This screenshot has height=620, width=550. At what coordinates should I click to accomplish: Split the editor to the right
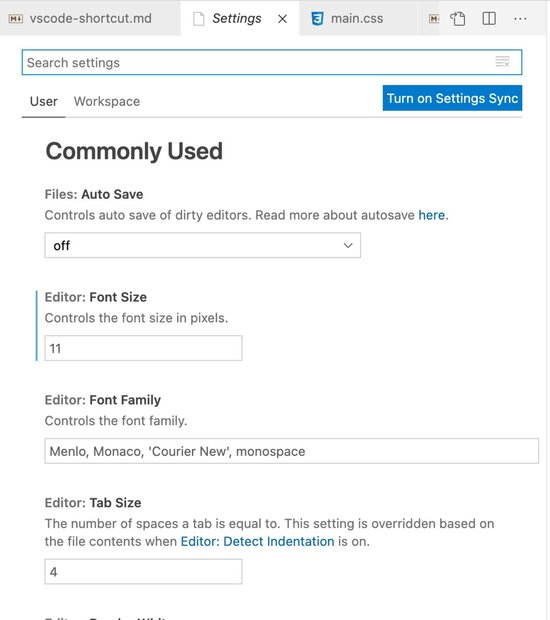click(x=489, y=19)
